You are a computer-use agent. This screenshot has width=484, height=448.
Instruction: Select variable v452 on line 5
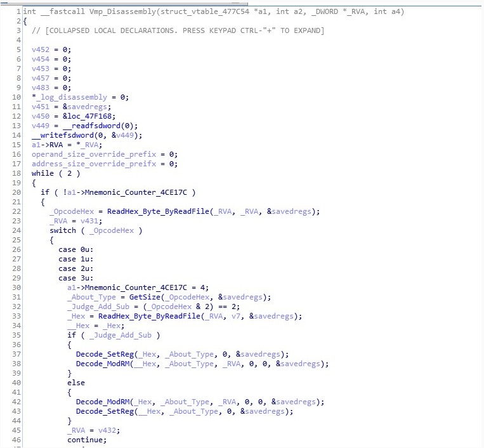click(x=41, y=49)
